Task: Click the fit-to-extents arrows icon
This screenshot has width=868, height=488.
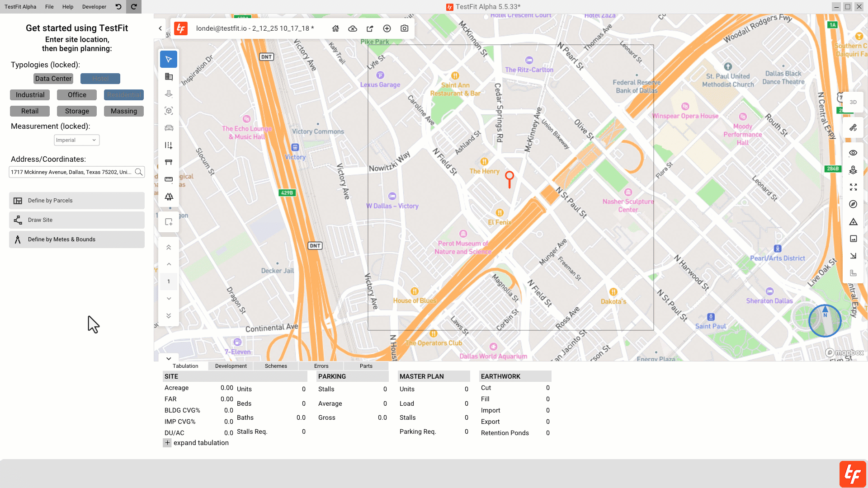Action: click(853, 187)
